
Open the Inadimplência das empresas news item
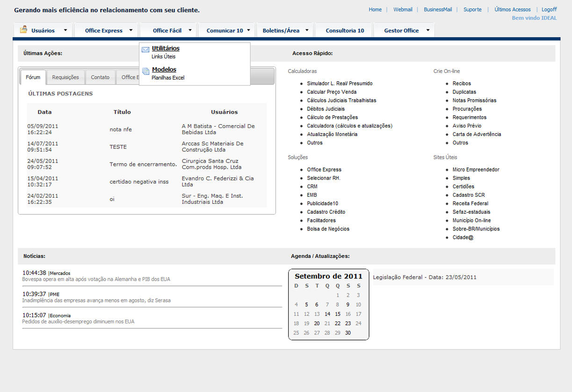96,300
